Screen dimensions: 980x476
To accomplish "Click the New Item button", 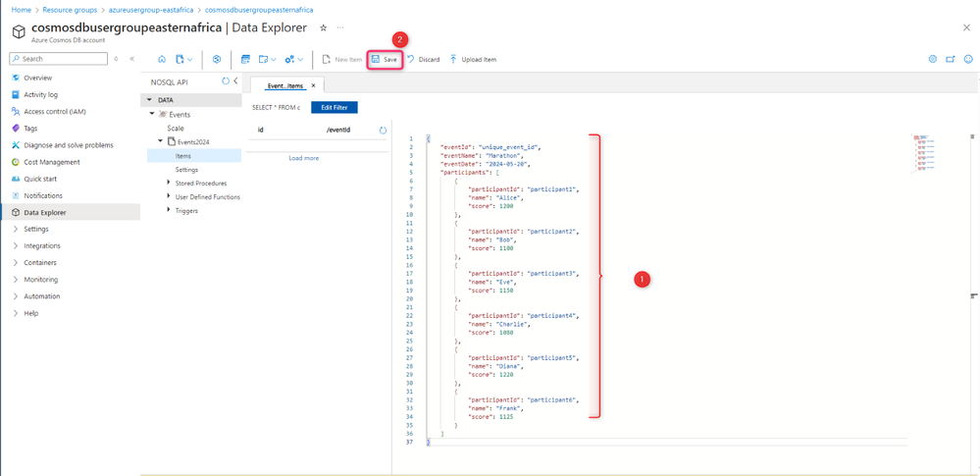I will point(342,60).
